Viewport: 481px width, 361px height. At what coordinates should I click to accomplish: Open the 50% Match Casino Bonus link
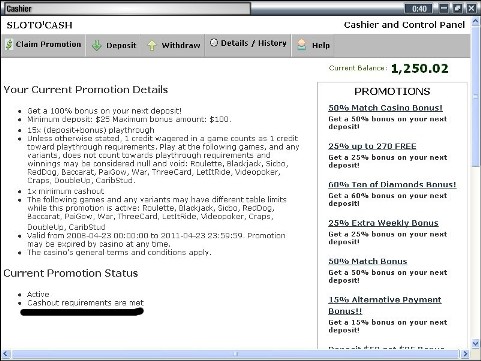(385, 108)
